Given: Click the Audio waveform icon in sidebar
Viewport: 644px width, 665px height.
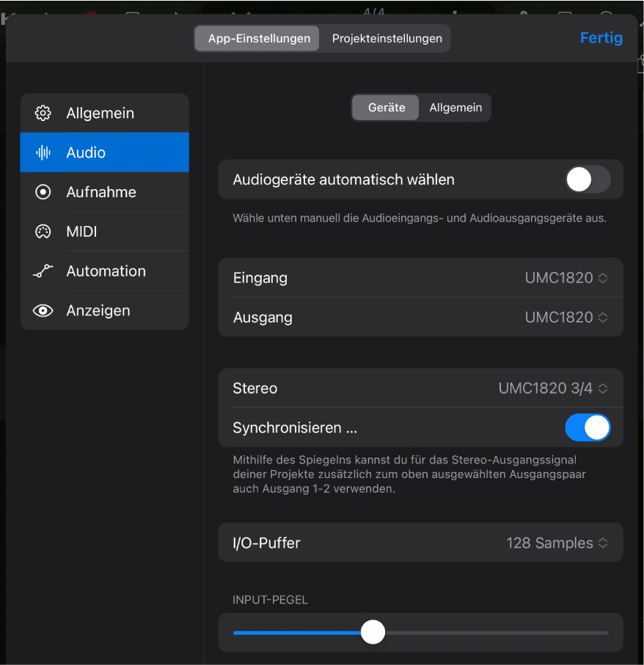Looking at the screenshot, I should (x=43, y=153).
